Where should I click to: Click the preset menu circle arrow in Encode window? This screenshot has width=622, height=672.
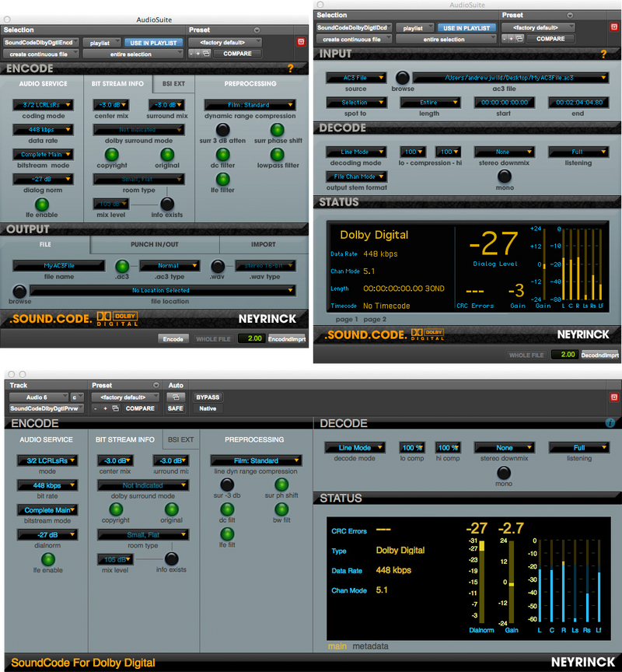coord(257,30)
